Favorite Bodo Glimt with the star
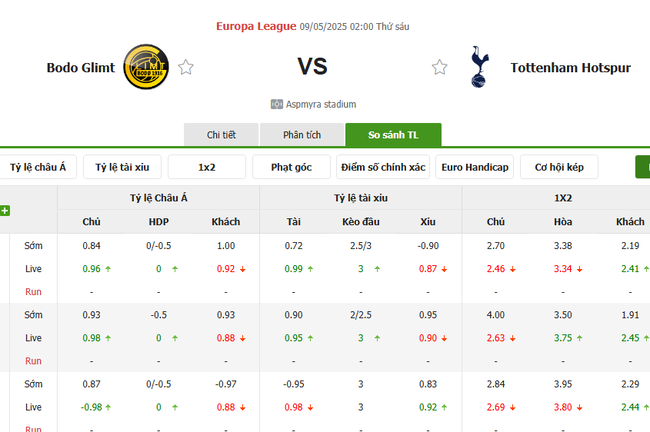Image resolution: width=650 pixels, height=432 pixels. coord(186,68)
